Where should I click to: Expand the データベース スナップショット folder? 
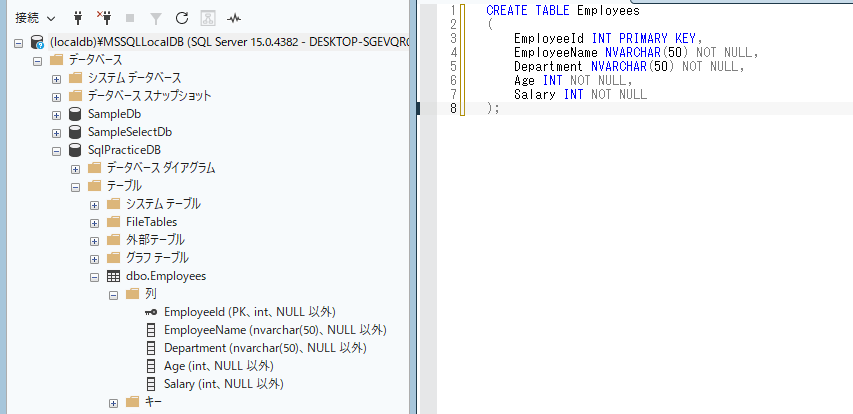pyautogui.click(x=57, y=97)
